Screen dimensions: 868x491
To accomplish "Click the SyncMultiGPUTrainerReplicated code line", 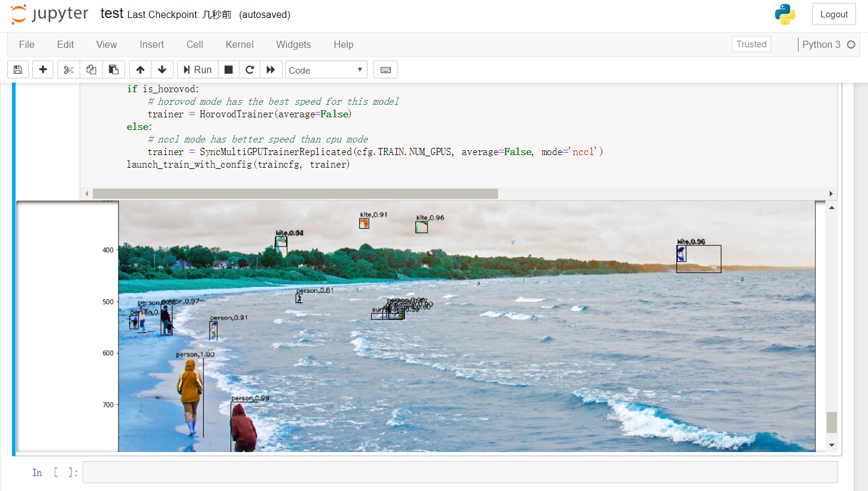I will coord(375,152).
